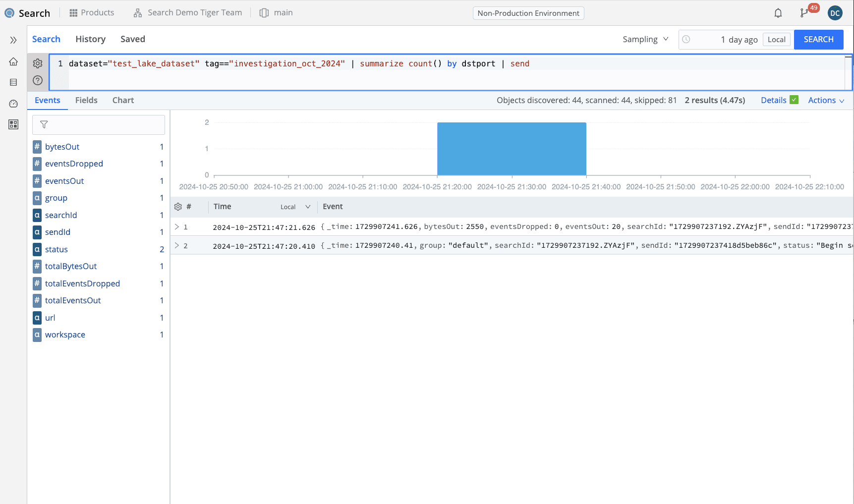Toggle the green Details checkbox

[794, 100]
